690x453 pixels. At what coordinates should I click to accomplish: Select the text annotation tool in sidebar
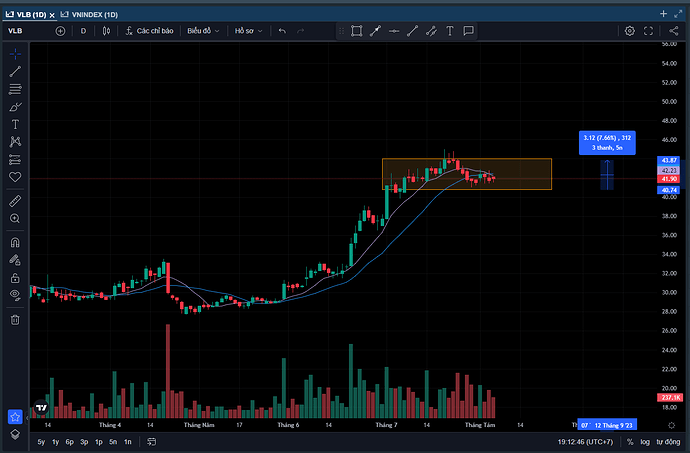pyautogui.click(x=15, y=125)
